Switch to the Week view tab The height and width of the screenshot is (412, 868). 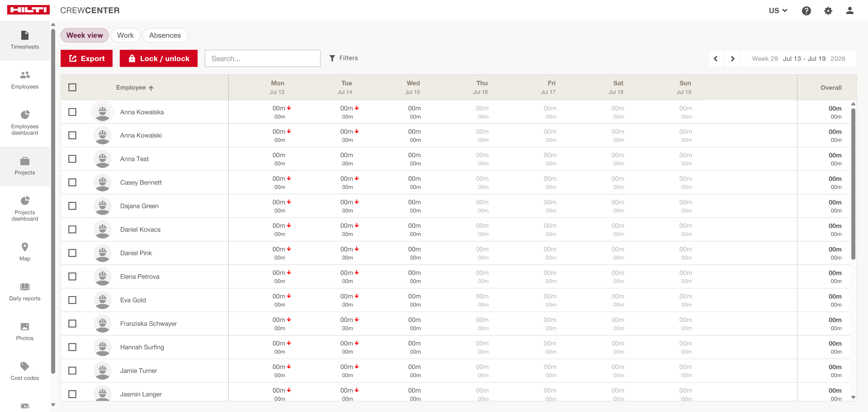[x=84, y=35]
